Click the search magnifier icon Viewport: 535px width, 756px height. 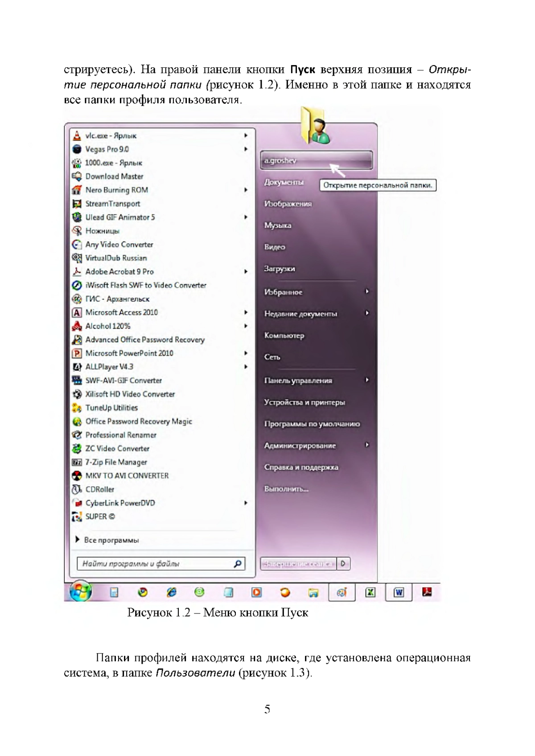pos(238,564)
